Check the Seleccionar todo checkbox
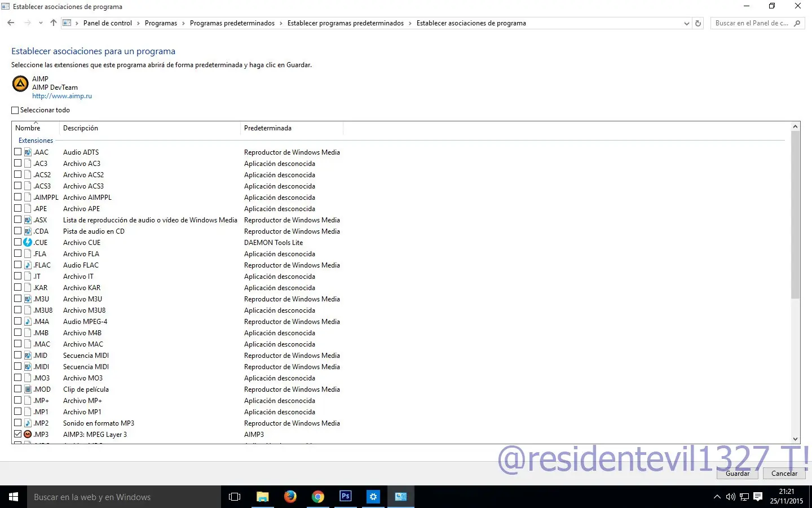Image resolution: width=812 pixels, height=508 pixels. tap(15, 110)
